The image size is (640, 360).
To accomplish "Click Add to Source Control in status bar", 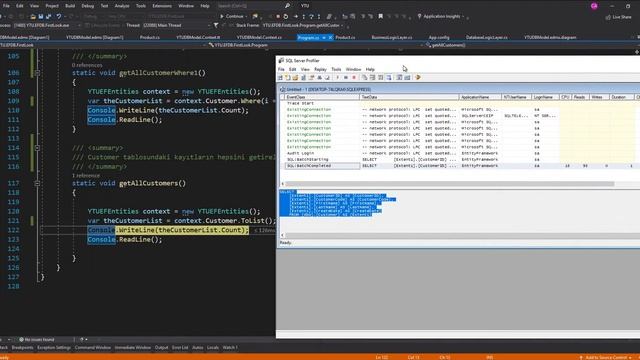I will (x=605, y=358).
